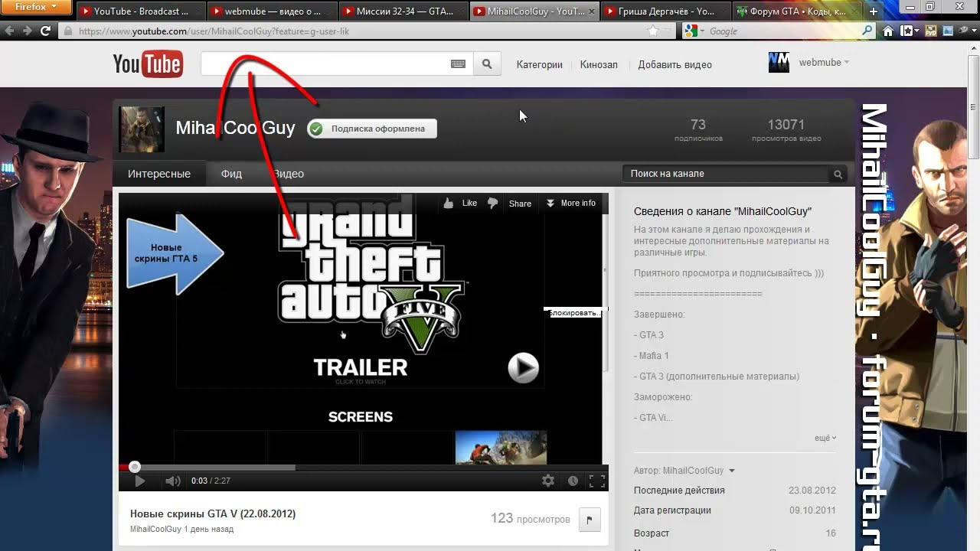Expand More info on video
The height and width of the screenshot is (551, 980).
pyautogui.click(x=570, y=203)
